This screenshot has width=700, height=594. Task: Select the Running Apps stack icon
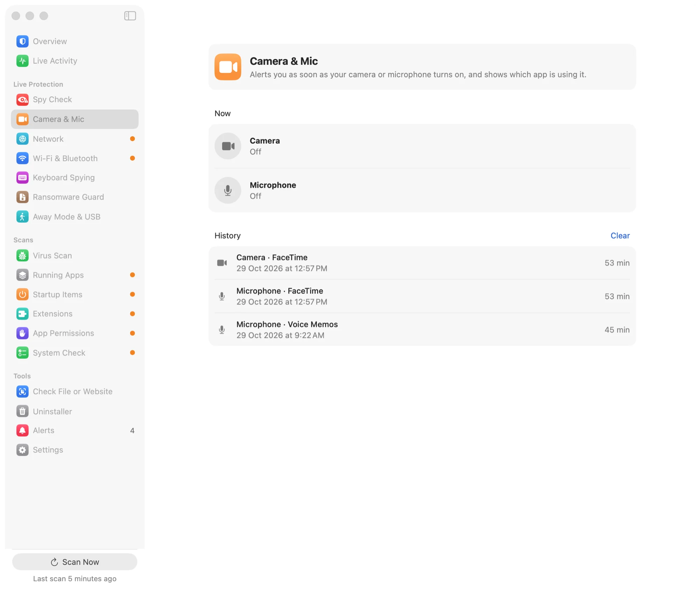22,275
